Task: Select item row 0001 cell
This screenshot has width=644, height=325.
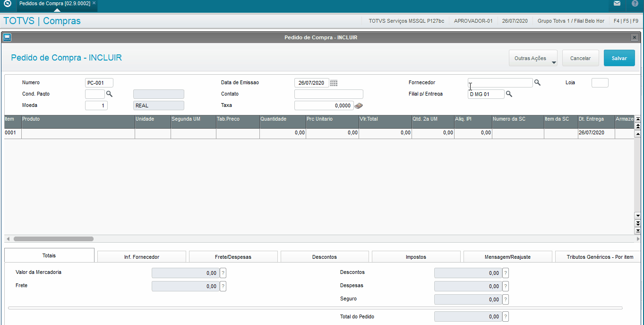Action: (13, 133)
